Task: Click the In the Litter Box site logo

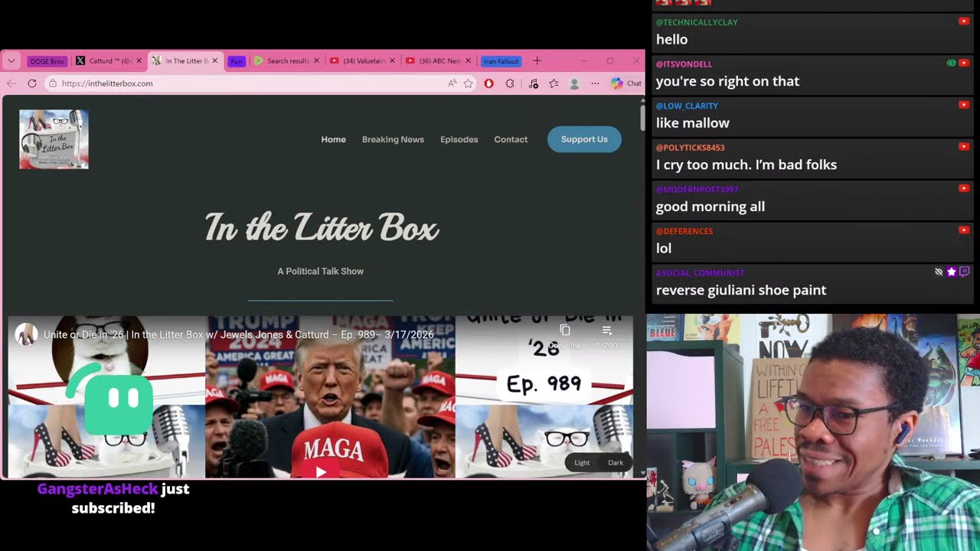Action: [x=54, y=139]
